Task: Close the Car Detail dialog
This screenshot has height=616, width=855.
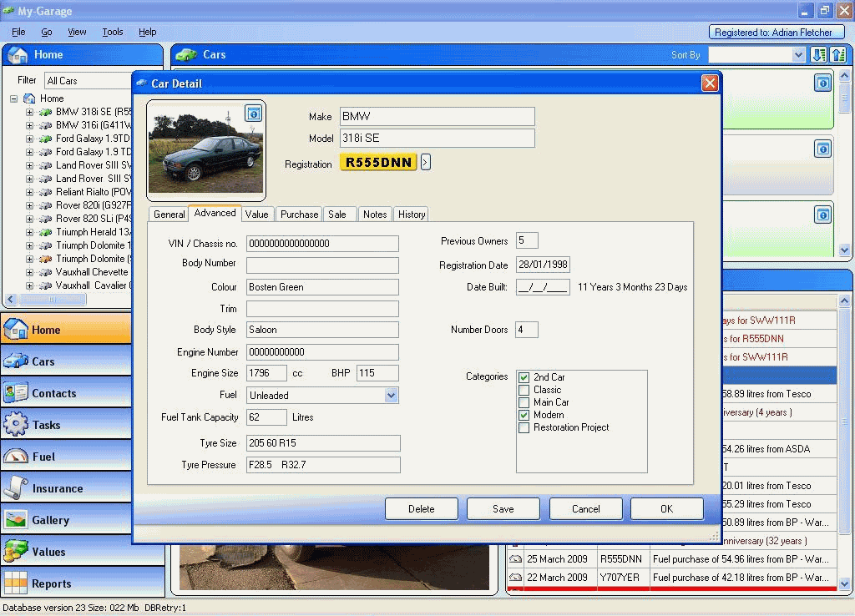Action: pyautogui.click(x=710, y=83)
